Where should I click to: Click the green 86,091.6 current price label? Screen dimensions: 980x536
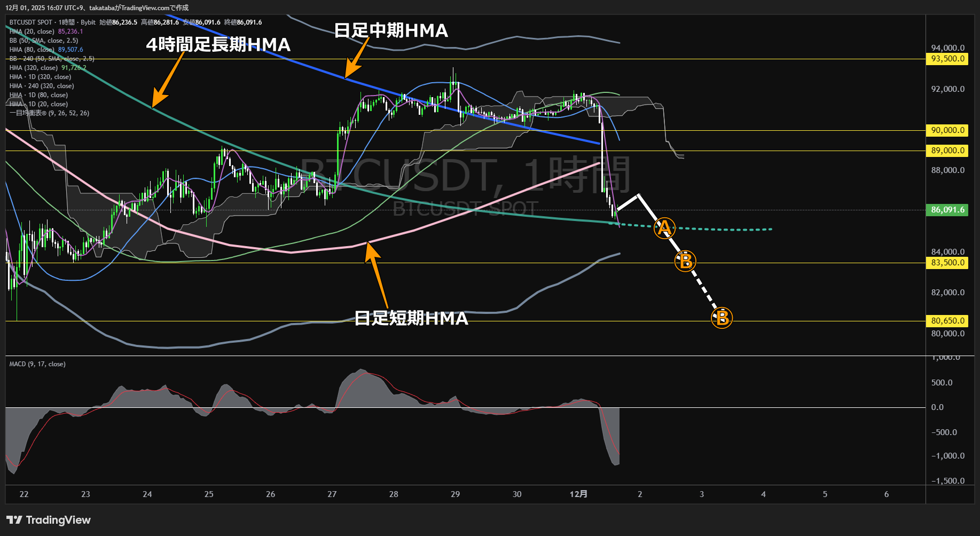pos(947,210)
